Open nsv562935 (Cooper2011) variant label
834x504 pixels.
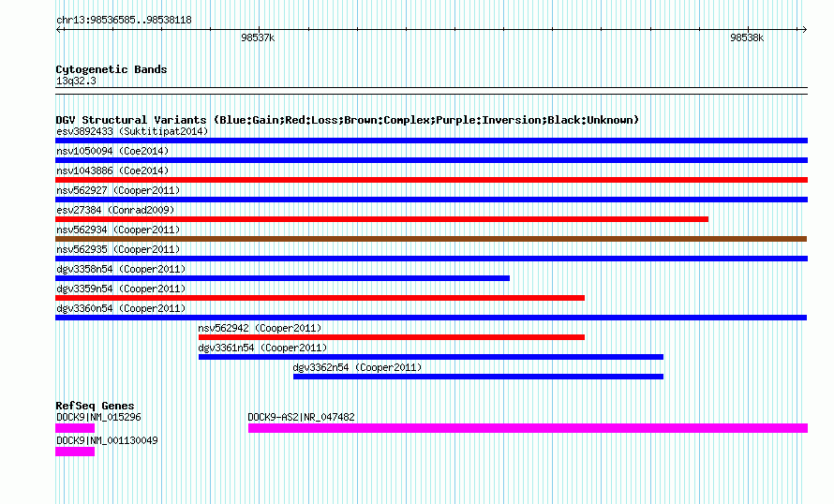pos(118,249)
